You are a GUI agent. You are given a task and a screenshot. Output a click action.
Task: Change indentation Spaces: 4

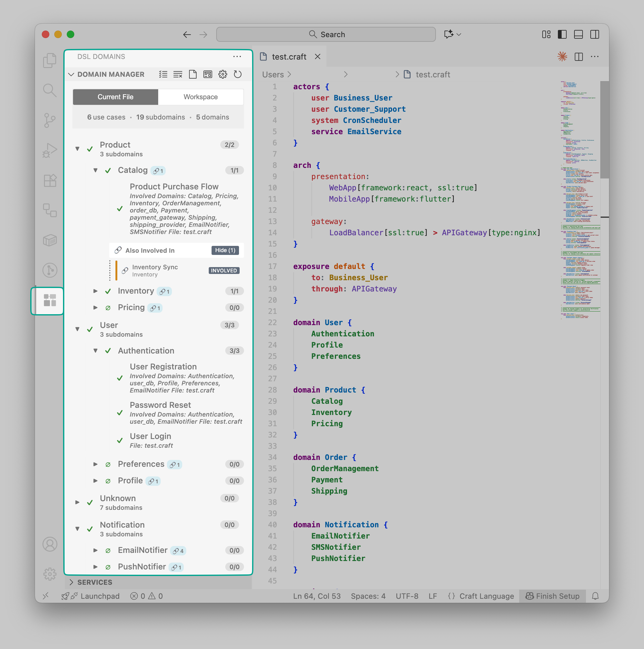pyautogui.click(x=368, y=596)
